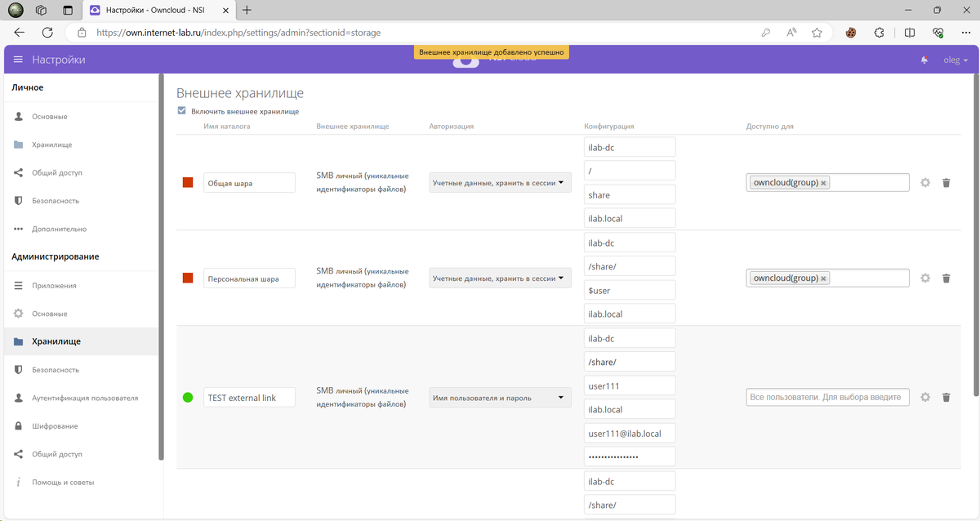Edit the TEST external link name field

(x=249, y=398)
